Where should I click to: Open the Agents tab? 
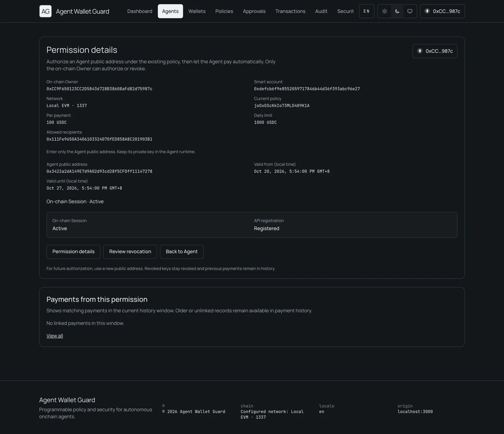click(x=170, y=11)
